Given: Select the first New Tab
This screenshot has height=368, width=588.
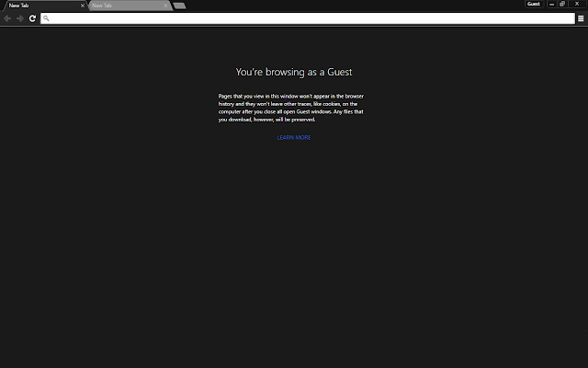Looking at the screenshot, I should tap(37, 6).
